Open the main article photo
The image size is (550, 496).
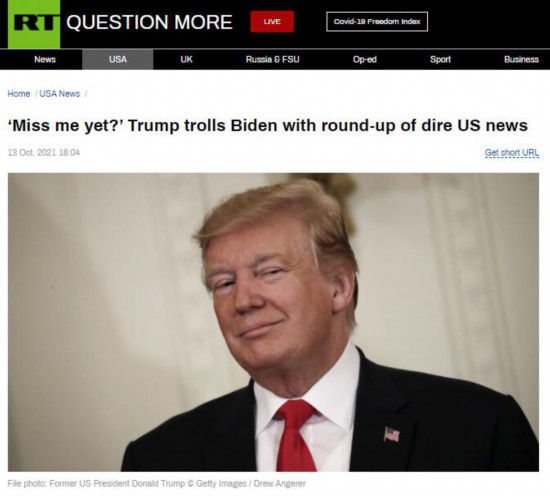coord(273,322)
